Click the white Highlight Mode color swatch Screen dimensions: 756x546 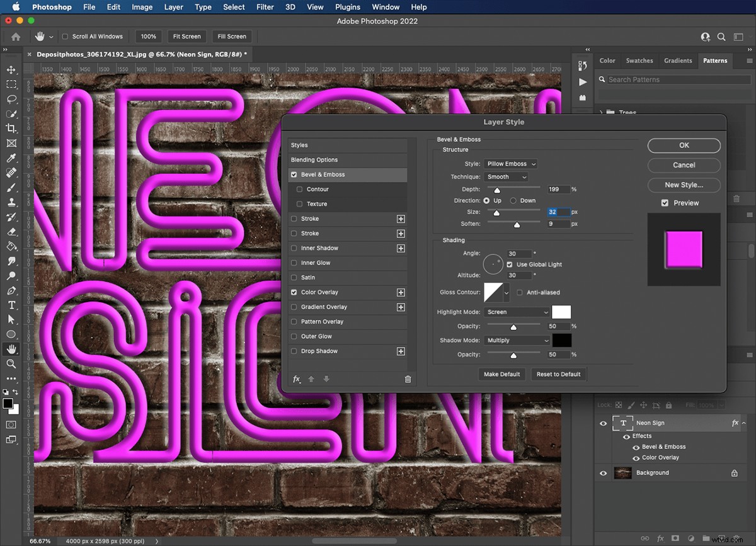(x=561, y=312)
